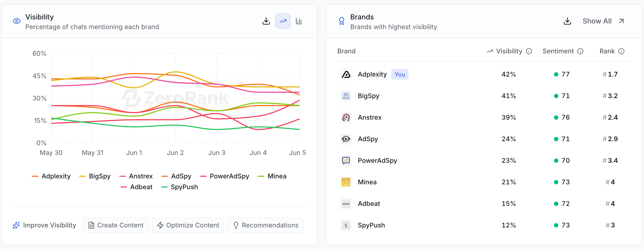The width and height of the screenshot is (644, 249).
Task: Click Optimize Content button
Action: [x=188, y=225]
